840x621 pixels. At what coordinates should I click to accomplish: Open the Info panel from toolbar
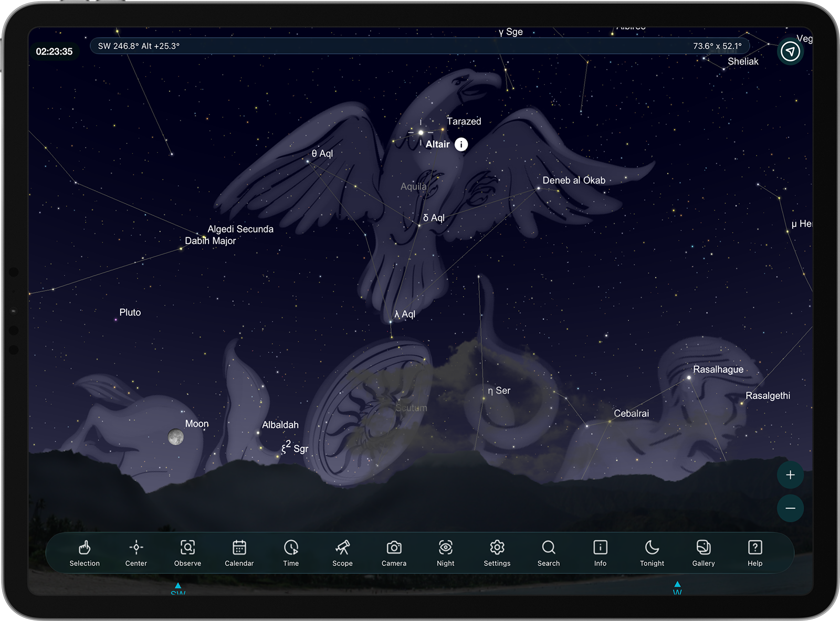click(600, 553)
